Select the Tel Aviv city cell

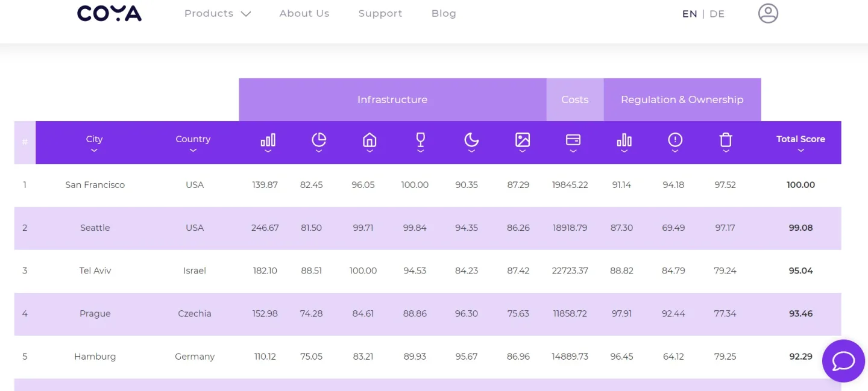[x=95, y=271]
